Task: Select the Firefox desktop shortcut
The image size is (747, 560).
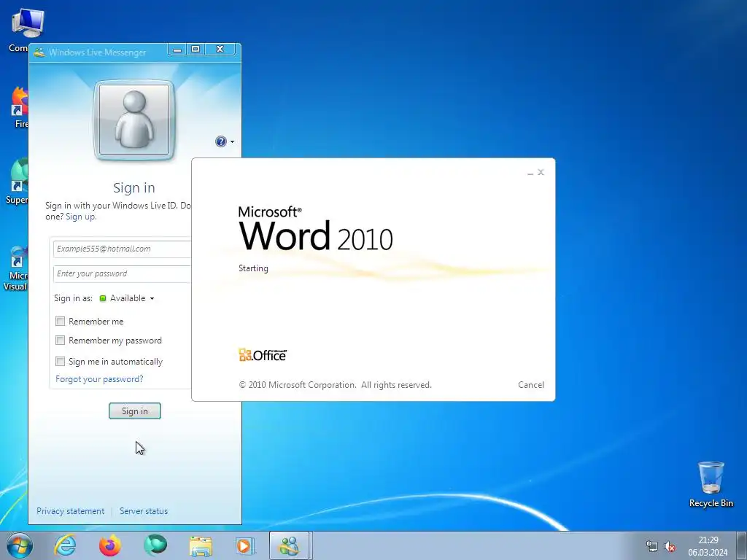Action: (20, 107)
